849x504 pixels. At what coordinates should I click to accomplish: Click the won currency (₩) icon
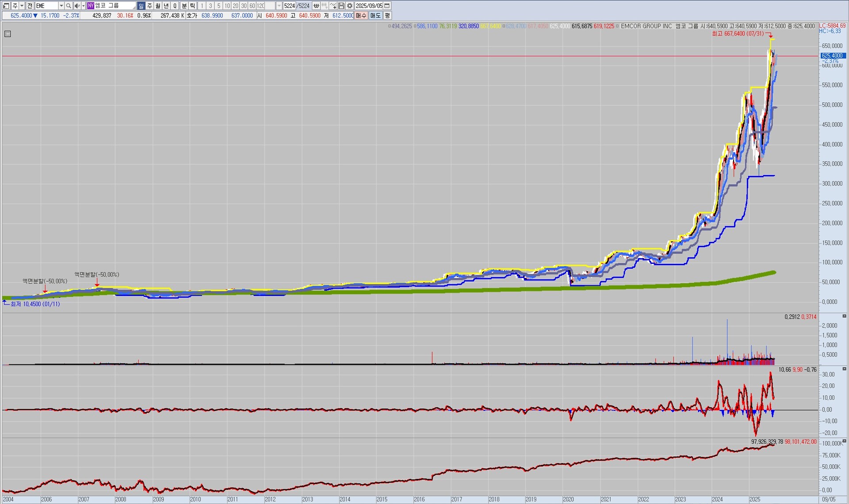(x=316, y=6)
